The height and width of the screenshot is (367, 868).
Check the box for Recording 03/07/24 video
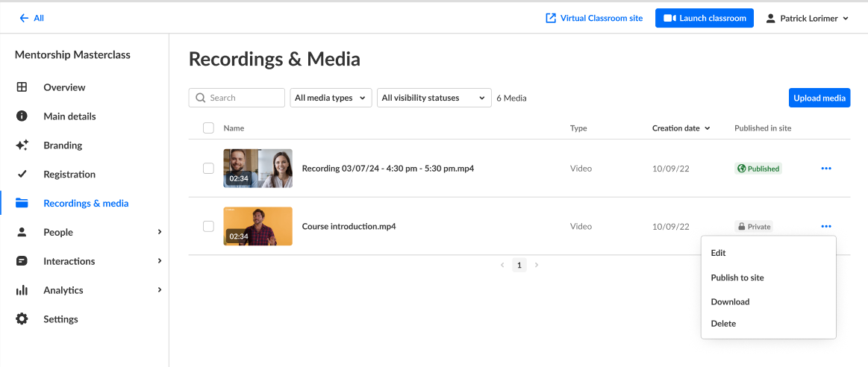pos(208,169)
